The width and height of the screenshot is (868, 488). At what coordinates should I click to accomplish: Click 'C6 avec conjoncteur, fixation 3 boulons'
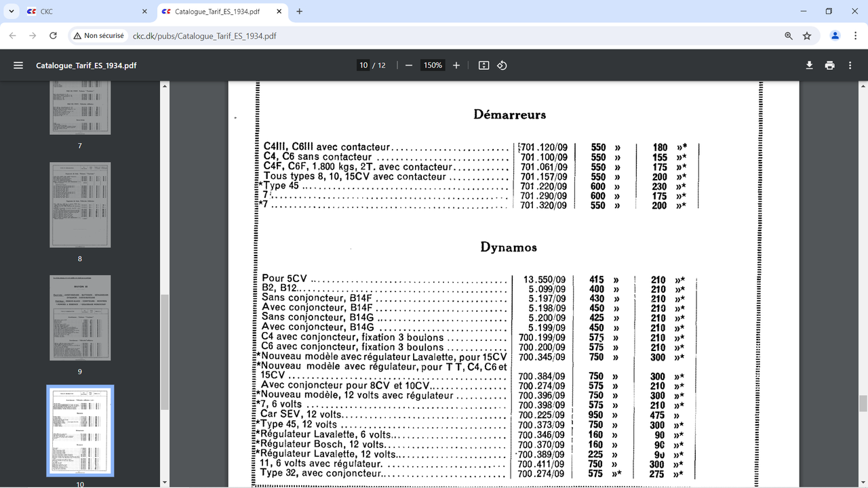[352, 347]
